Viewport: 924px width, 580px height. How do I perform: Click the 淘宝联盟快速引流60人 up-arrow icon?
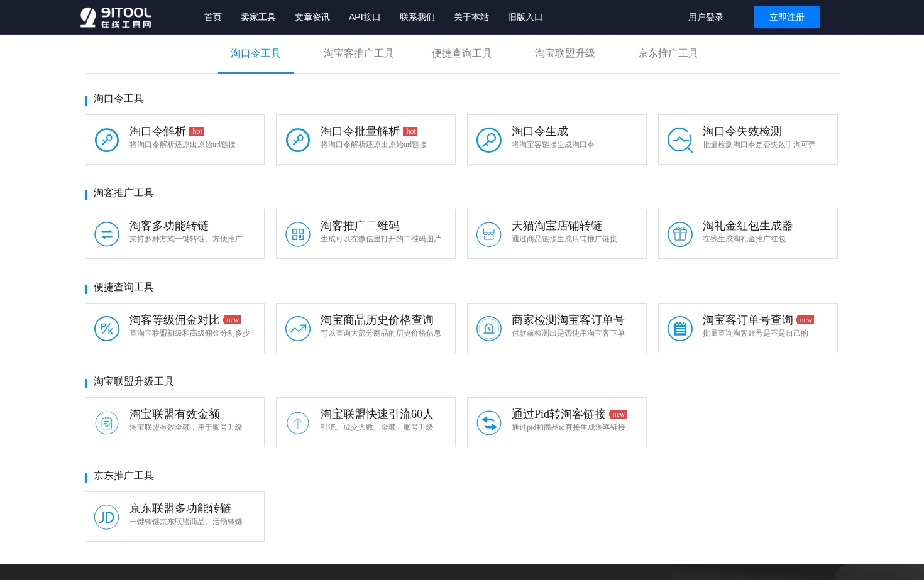click(x=298, y=422)
